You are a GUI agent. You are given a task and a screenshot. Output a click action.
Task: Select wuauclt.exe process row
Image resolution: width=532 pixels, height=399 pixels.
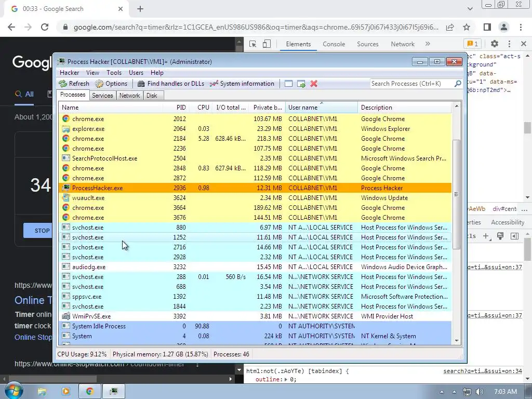[x=255, y=198]
